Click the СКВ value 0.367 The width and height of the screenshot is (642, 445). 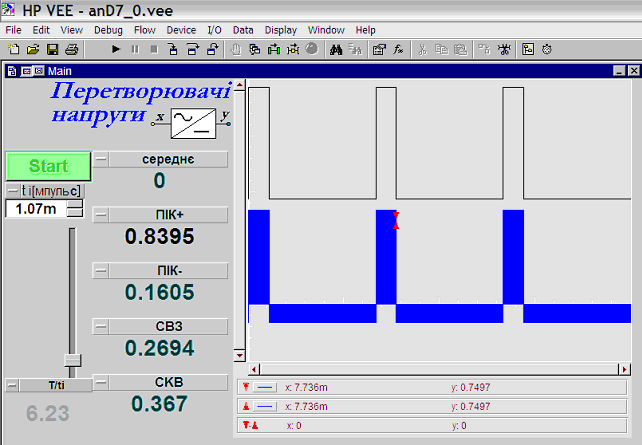click(159, 404)
